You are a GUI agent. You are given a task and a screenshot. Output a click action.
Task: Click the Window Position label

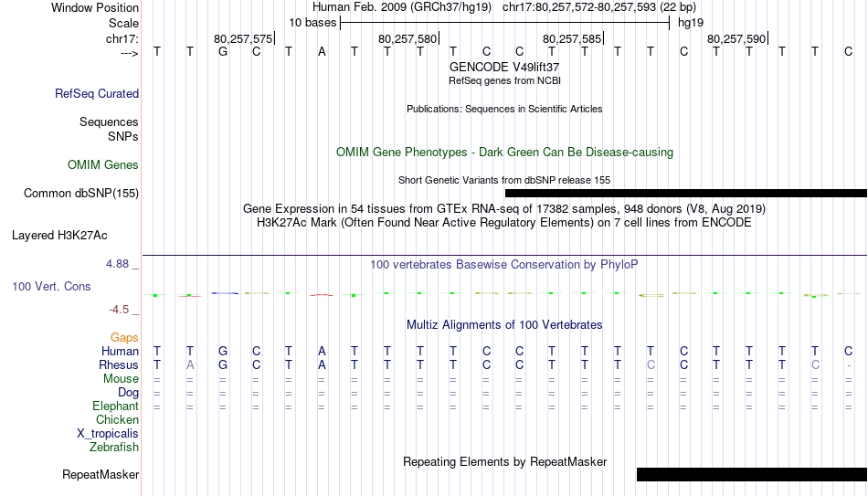pyautogui.click(x=95, y=7)
